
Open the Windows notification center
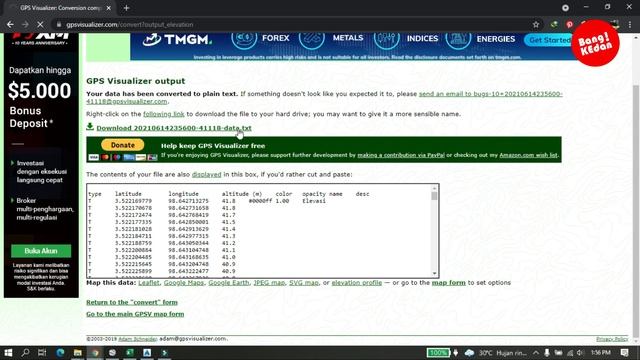pyautogui.click(x=624, y=353)
